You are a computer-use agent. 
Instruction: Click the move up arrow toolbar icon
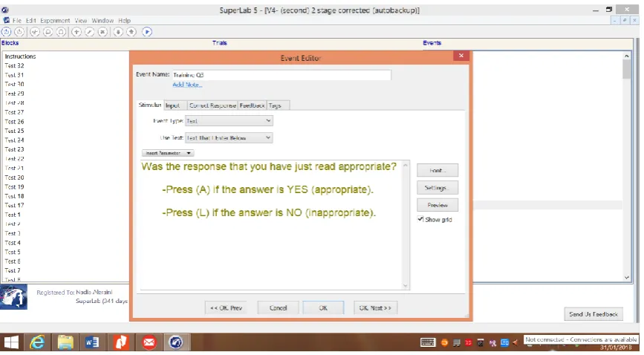coord(131,32)
